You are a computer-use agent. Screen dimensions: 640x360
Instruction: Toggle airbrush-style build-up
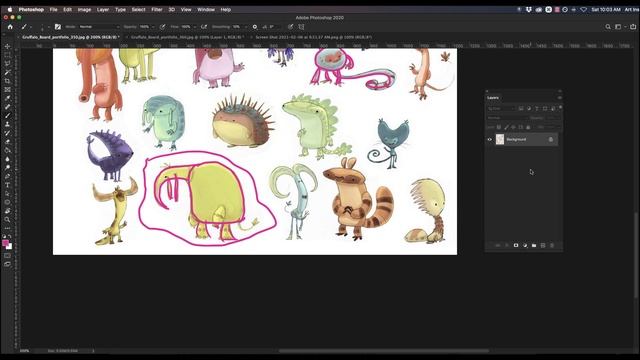(204, 27)
